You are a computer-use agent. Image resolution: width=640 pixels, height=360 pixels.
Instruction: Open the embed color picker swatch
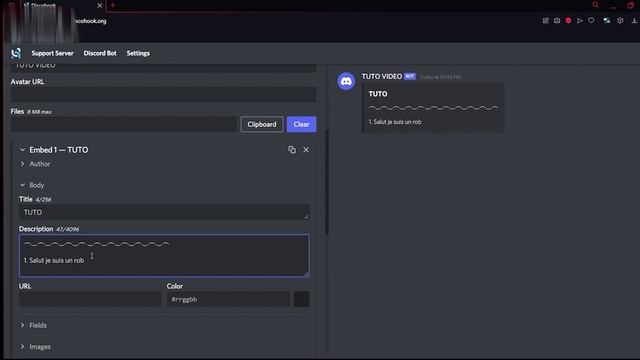click(x=301, y=299)
